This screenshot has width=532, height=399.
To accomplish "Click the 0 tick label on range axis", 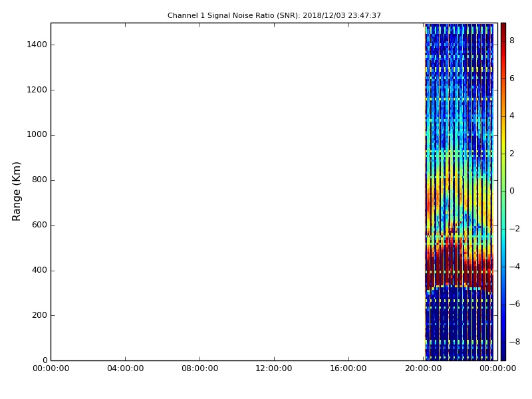I will (45, 360).
